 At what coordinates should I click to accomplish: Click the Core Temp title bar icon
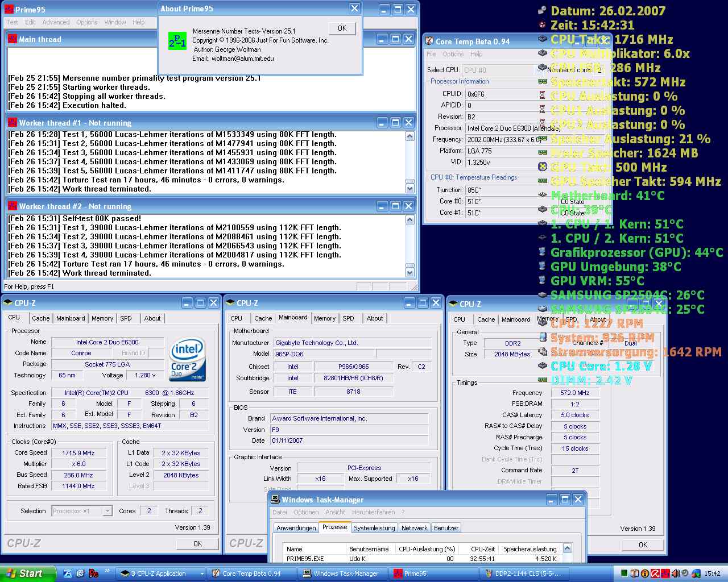[429, 41]
